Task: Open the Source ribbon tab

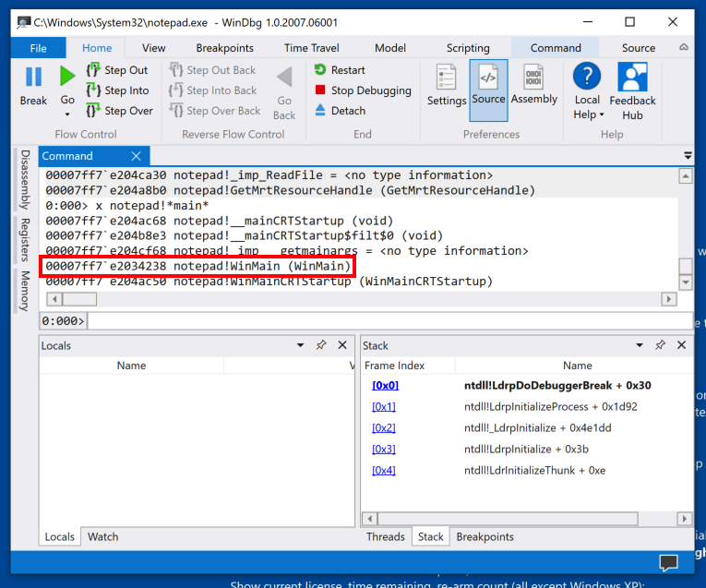Action: (638, 48)
